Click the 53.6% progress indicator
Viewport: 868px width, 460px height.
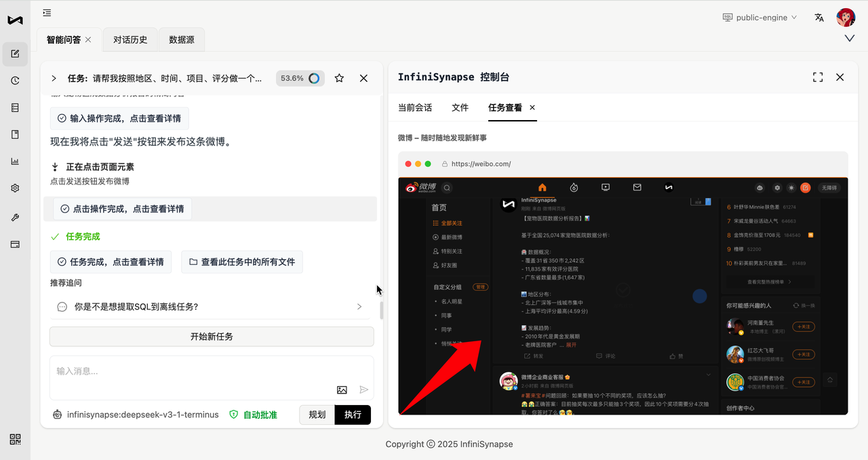click(x=300, y=78)
